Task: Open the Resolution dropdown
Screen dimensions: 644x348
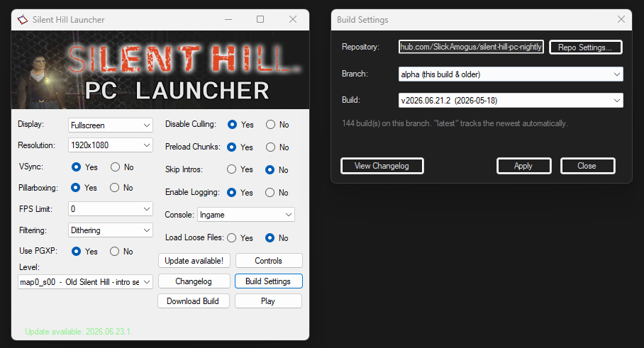Action: 111,145
